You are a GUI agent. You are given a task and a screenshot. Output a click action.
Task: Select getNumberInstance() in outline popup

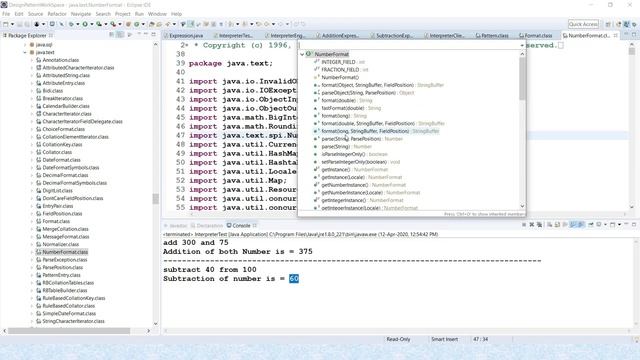tap(359, 185)
